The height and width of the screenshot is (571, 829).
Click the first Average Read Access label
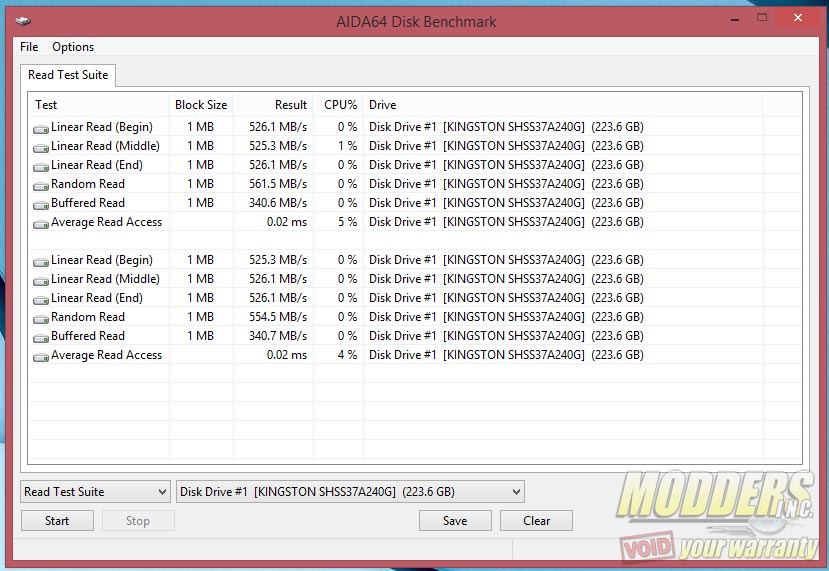click(x=106, y=222)
